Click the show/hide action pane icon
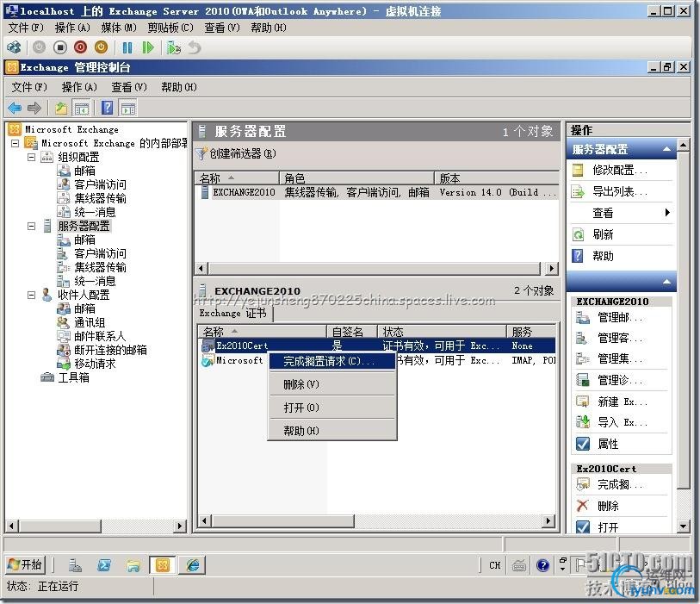 128,108
